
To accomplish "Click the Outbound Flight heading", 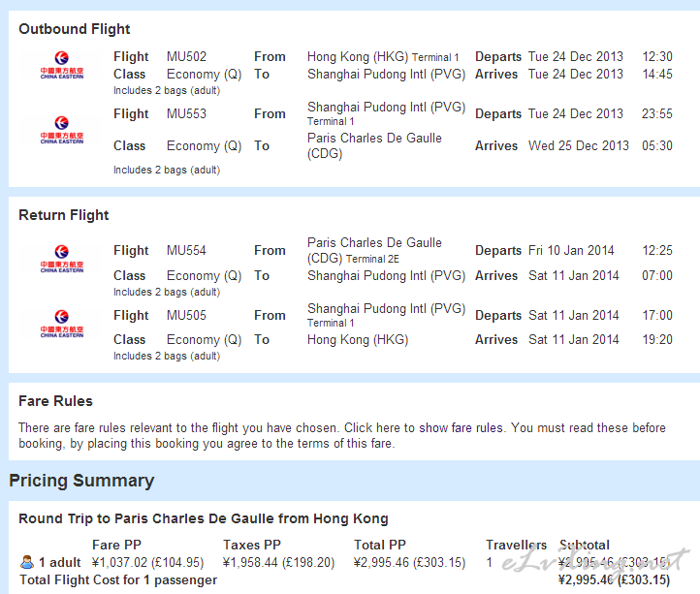I will point(75,29).
